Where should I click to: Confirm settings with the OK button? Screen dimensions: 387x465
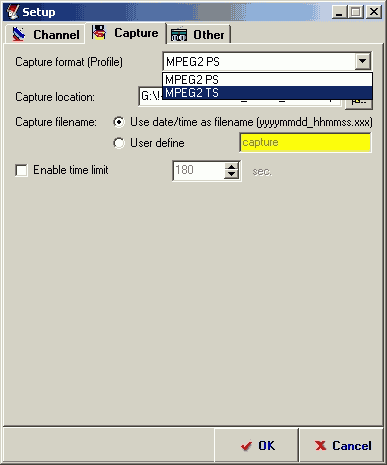pyautogui.click(x=256, y=445)
